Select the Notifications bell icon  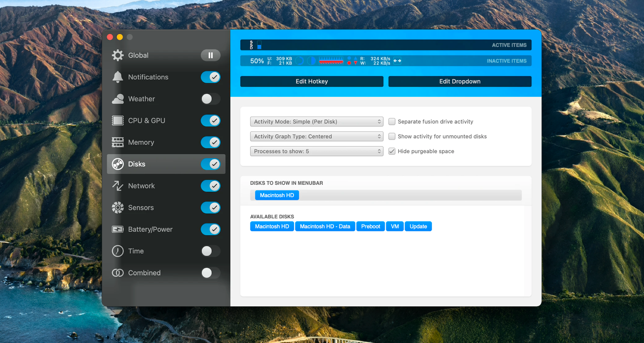tap(118, 77)
